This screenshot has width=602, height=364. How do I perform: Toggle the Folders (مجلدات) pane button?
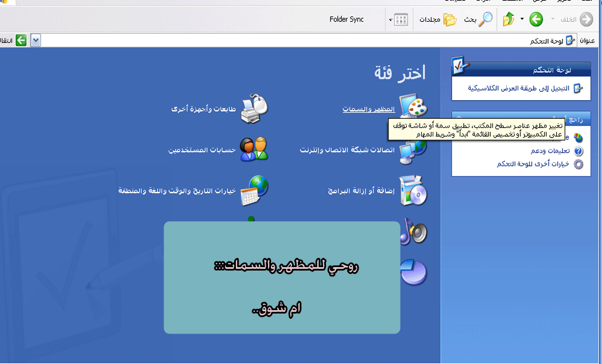point(438,19)
